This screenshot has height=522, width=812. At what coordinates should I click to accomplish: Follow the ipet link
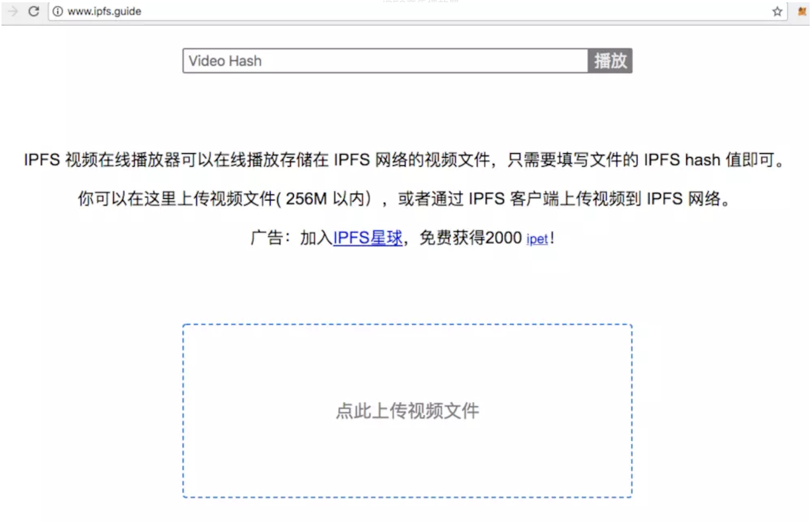coord(537,238)
